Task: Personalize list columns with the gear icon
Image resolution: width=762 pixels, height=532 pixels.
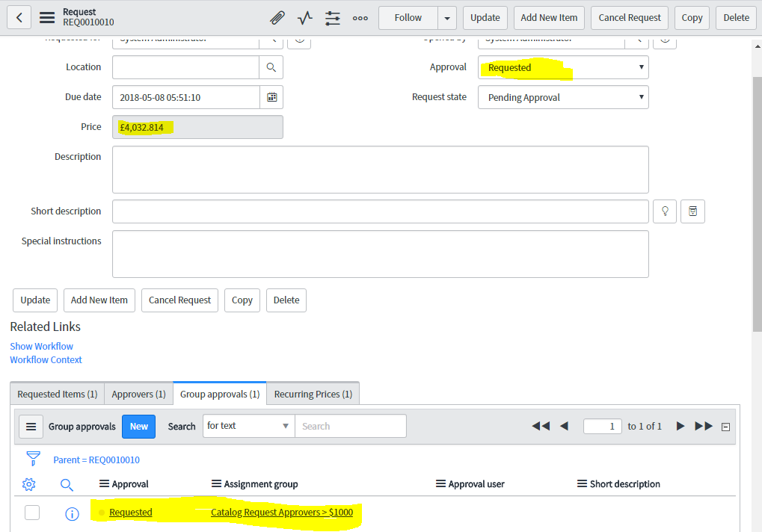Action: click(28, 484)
